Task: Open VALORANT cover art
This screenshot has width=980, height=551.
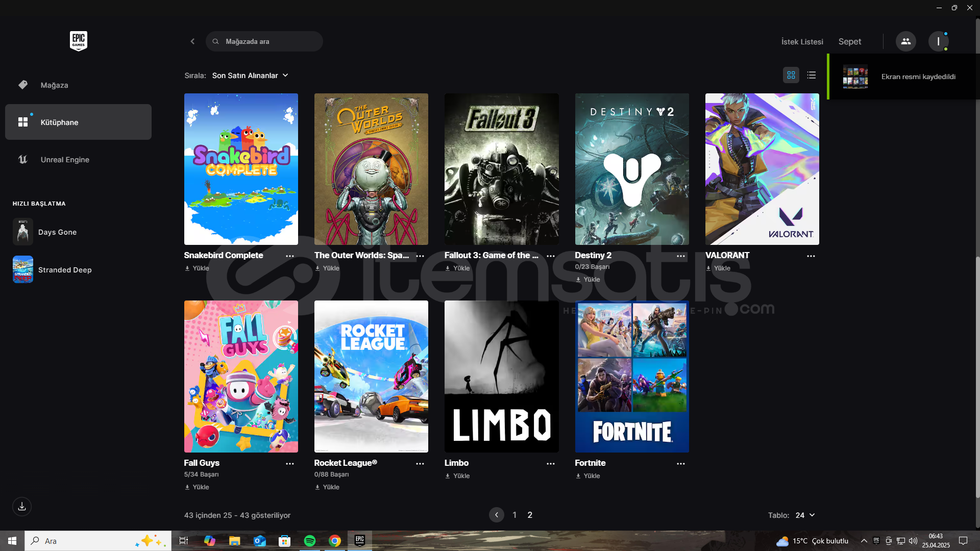Action: [x=762, y=169]
